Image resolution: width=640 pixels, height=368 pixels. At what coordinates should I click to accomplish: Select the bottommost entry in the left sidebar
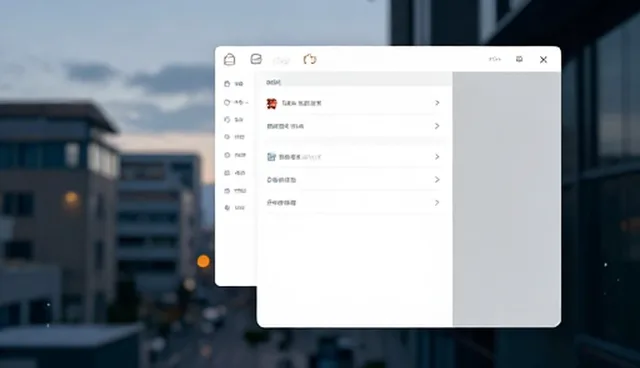point(235,208)
